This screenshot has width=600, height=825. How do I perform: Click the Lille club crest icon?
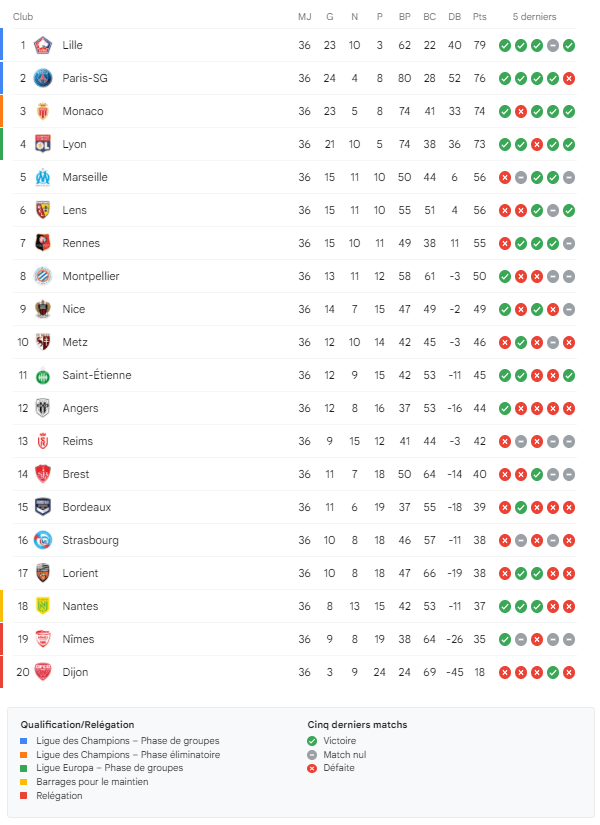tap(43, 45)
